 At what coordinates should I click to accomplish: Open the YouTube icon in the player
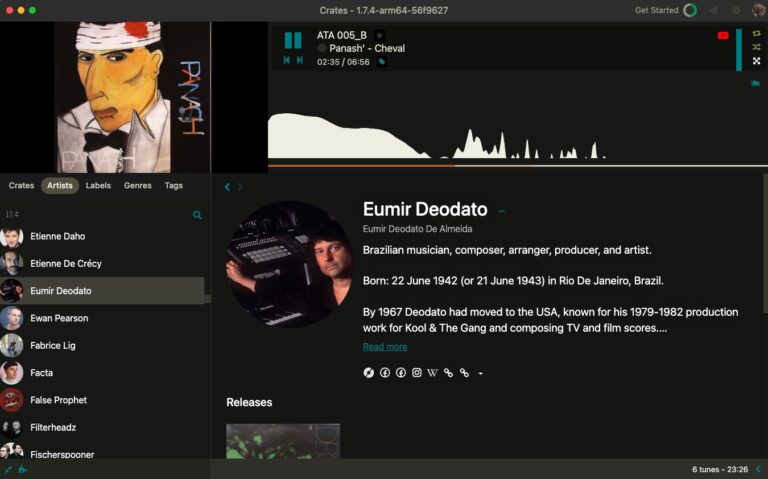723,36
